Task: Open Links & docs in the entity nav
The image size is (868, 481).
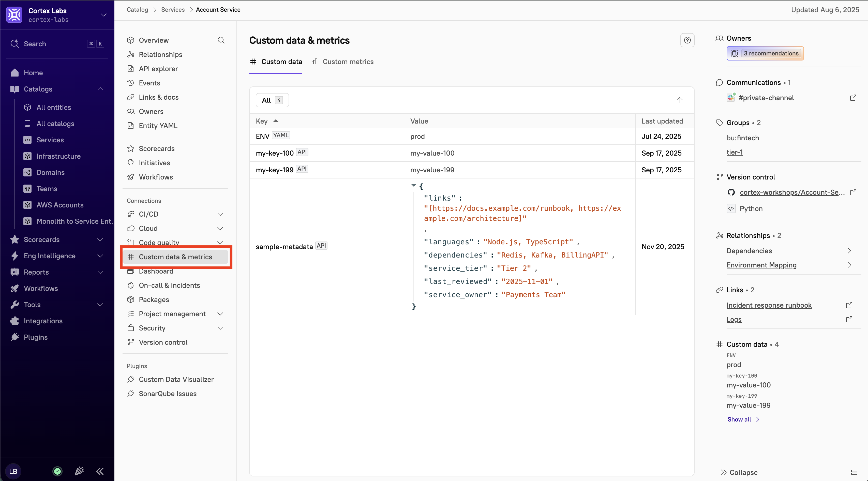Action: point(159,97)
